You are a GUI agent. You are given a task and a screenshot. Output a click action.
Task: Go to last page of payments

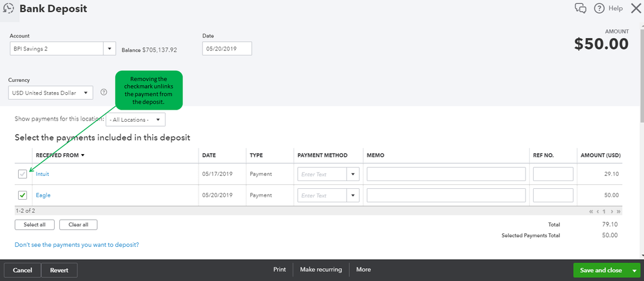(618, 211)
